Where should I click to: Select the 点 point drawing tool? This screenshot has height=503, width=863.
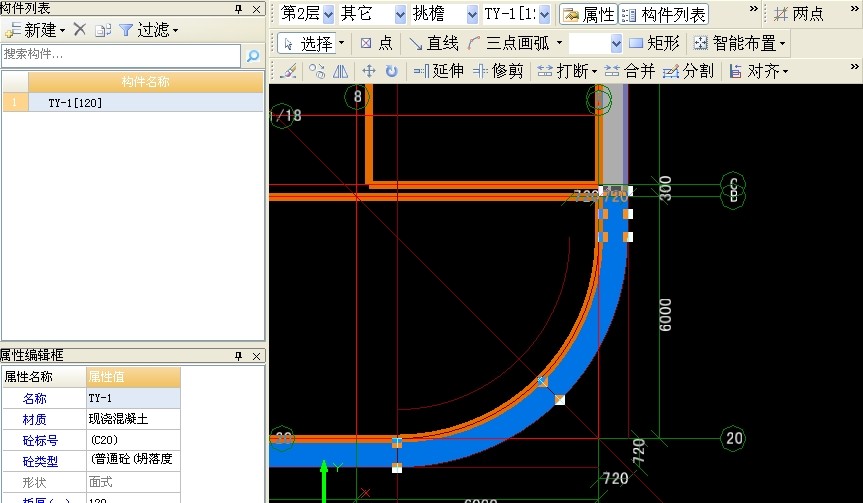376,43
